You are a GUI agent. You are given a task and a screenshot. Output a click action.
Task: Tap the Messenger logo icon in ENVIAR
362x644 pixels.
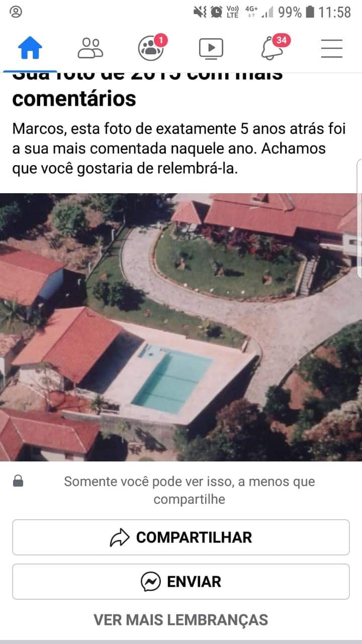coord(151,582)
